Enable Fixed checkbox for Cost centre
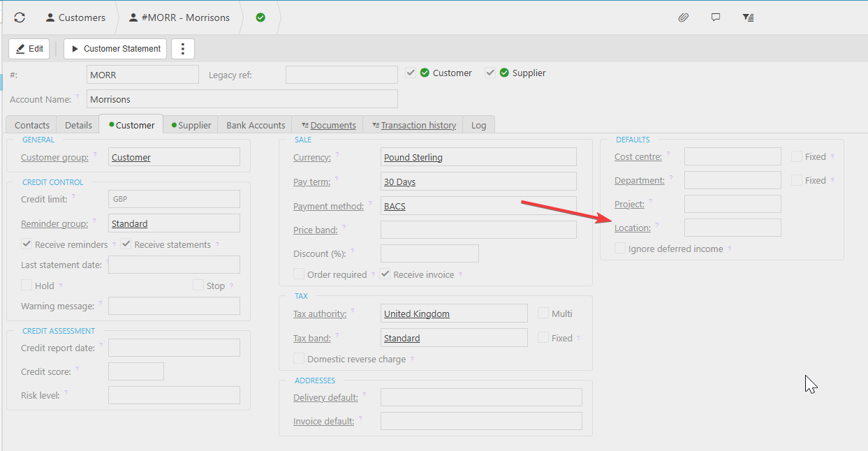The width and height of the screenshot is (868, 451). [x=797, y=156]
